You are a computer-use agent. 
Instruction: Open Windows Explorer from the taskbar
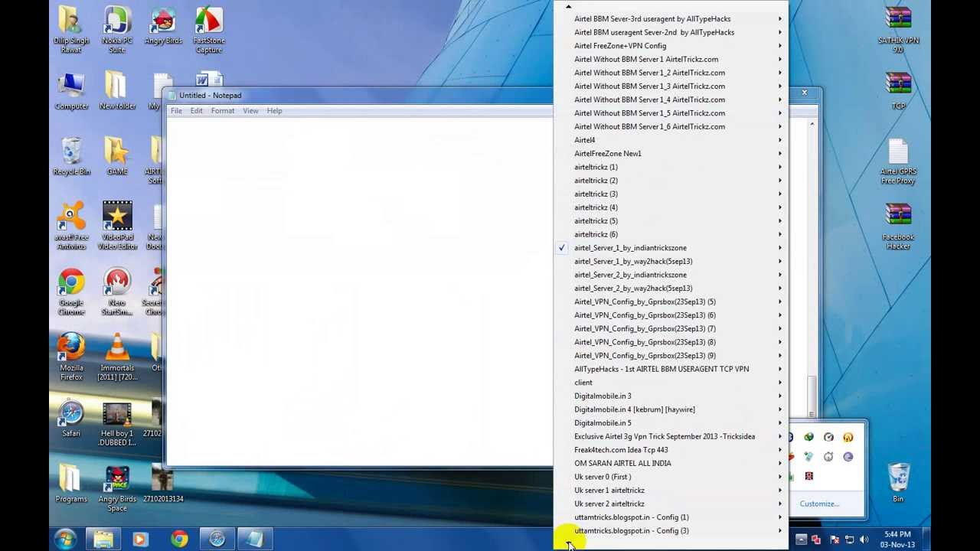pos(103,540)
